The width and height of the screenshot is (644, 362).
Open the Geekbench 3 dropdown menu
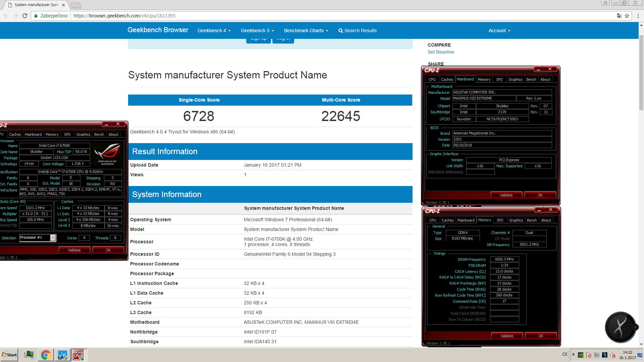point(257,31)
